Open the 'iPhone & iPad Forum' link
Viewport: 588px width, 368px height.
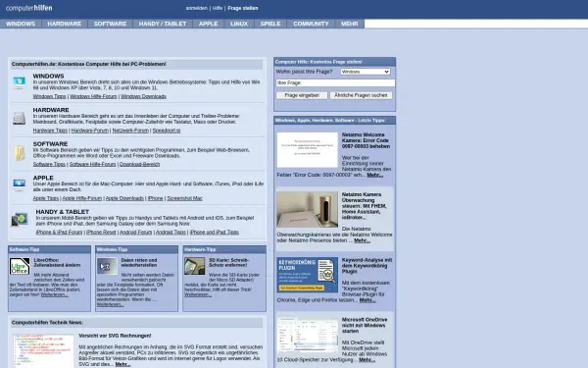tap(59, 232)
